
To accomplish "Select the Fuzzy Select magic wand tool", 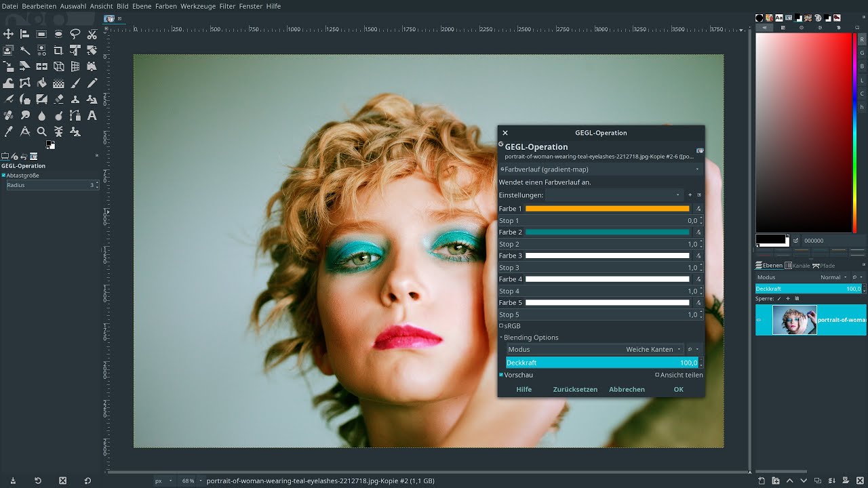I will pos(25,50).
